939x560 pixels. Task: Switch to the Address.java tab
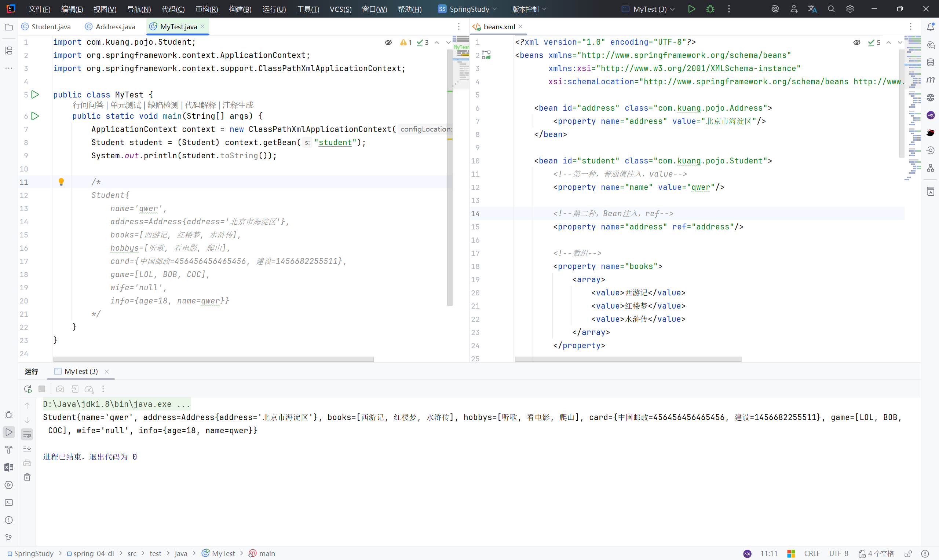[115, 27]
